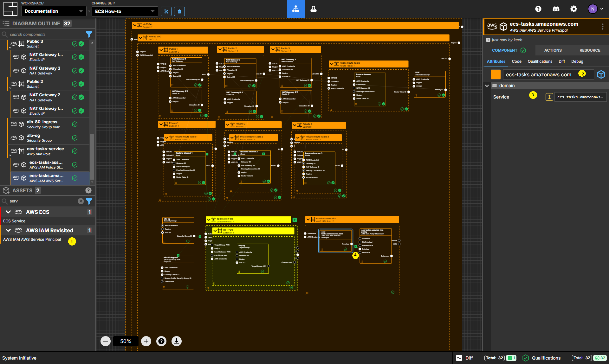
Task: Select the alb-sg Security Group node
Action: 178,230
